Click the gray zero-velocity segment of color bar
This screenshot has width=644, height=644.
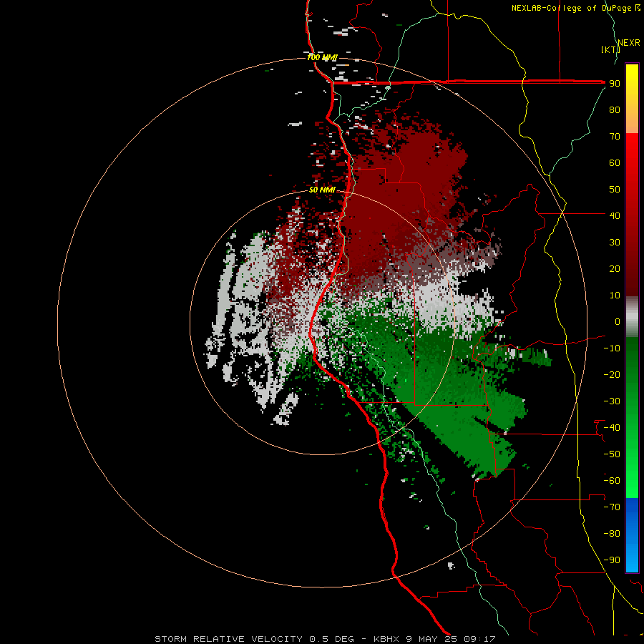click(x=632, y=317)
